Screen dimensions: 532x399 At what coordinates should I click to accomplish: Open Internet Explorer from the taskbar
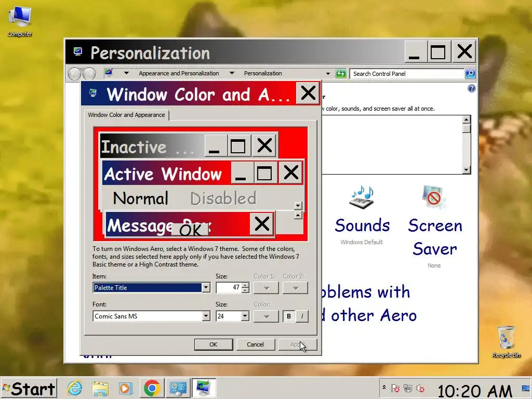[75, 388]
